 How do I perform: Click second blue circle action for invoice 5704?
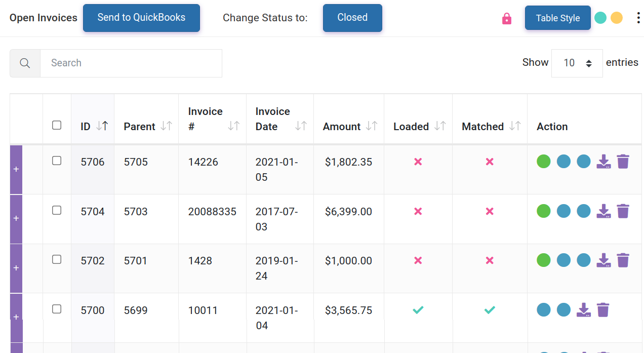coord(584,211)
